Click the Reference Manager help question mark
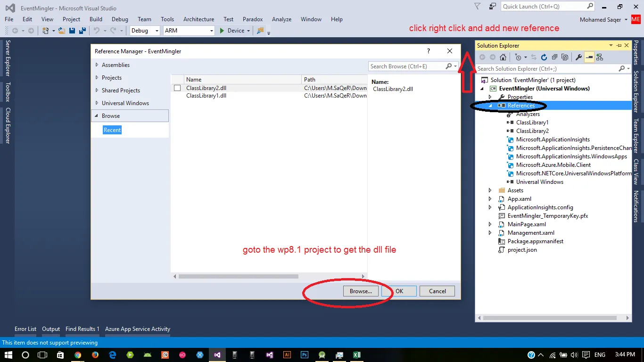Image resolution: width=644 pixels, height=362 pixels. point(429,51)
